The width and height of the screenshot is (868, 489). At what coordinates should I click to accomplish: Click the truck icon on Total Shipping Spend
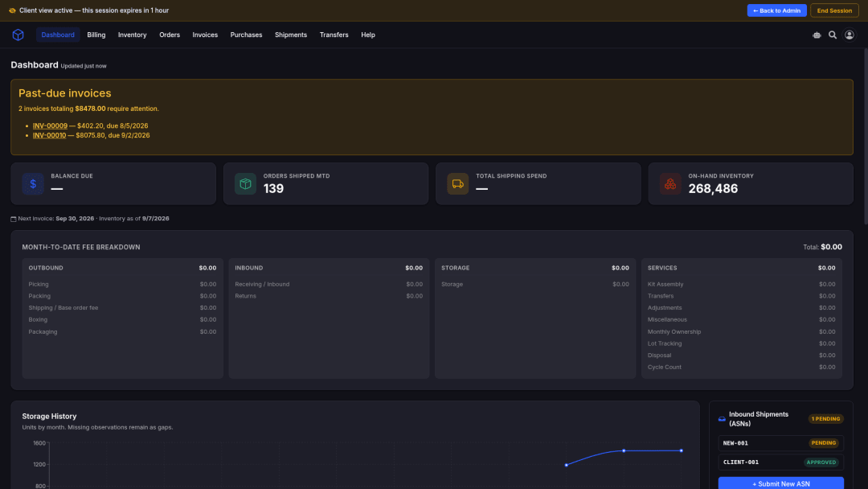(x=458, y=184)
